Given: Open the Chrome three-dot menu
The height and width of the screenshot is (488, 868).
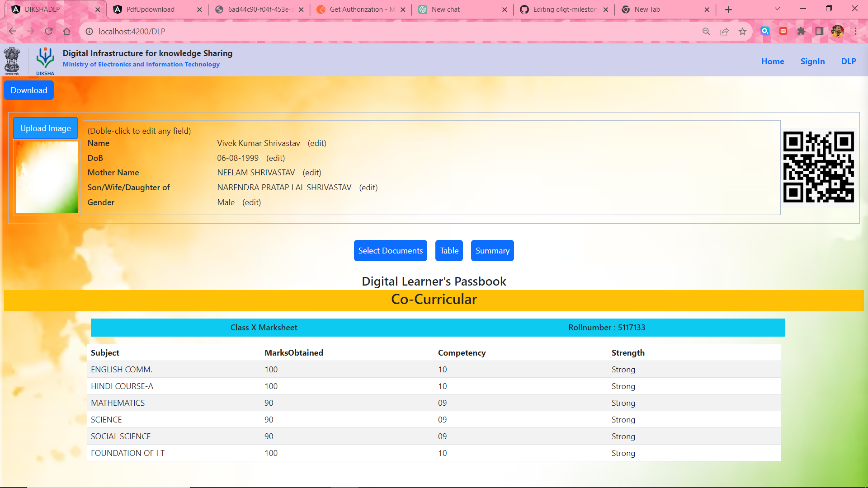Looking at the screenshot, I should [855, 31].
